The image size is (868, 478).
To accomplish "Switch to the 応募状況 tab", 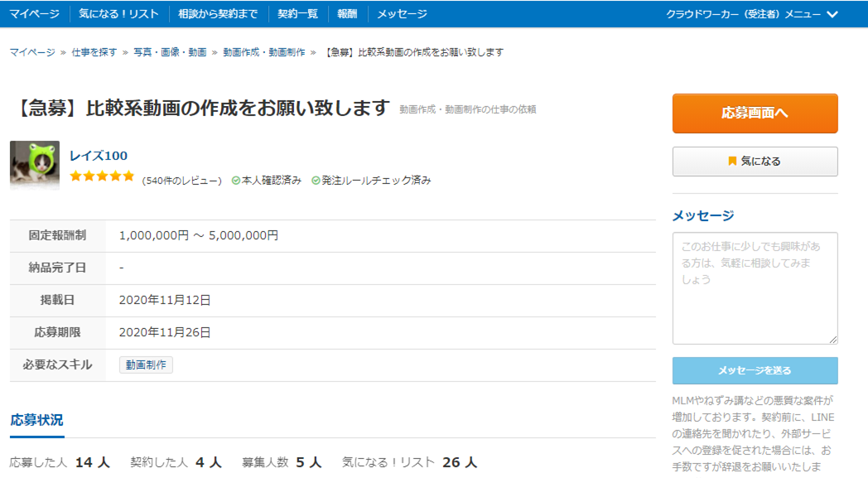I will (x=36, y=420).
